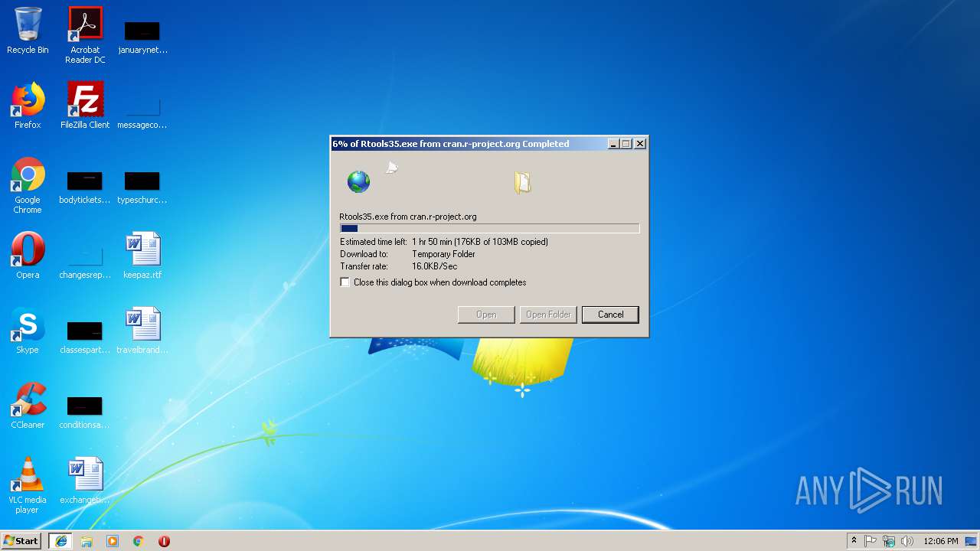The width and height of the screenshot is (980, 551).
Task: Open the Start menu
Action: pos(21,541)
